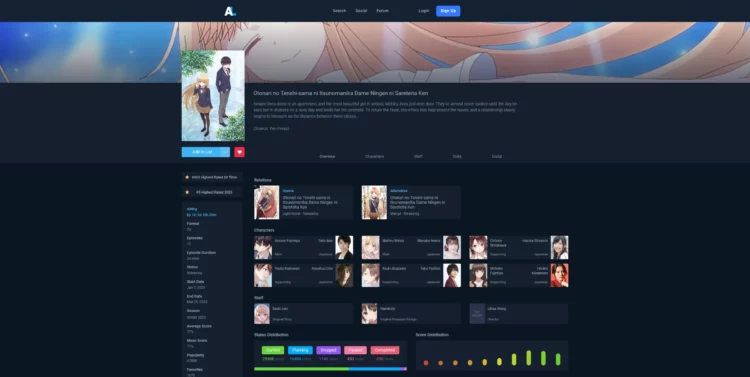750x377 pixels.
Task: Click the Sign Up button
Action: 448,11
